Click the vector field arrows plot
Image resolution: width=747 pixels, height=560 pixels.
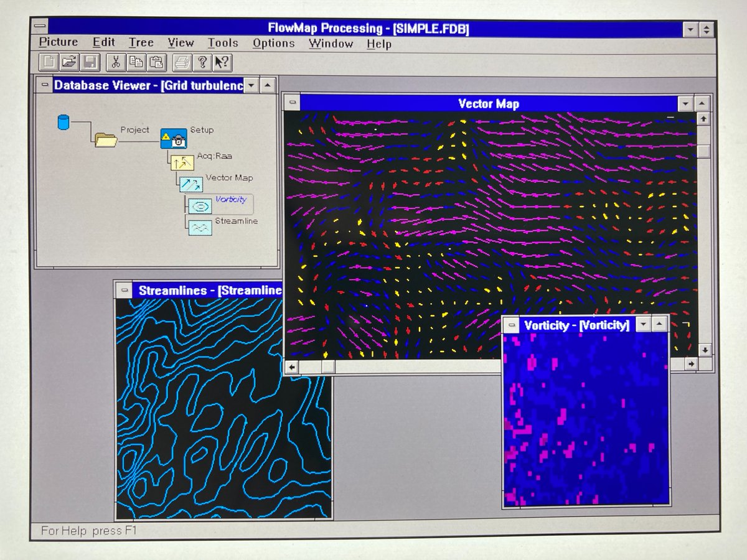pyautogui.click(x=491, y=235)
